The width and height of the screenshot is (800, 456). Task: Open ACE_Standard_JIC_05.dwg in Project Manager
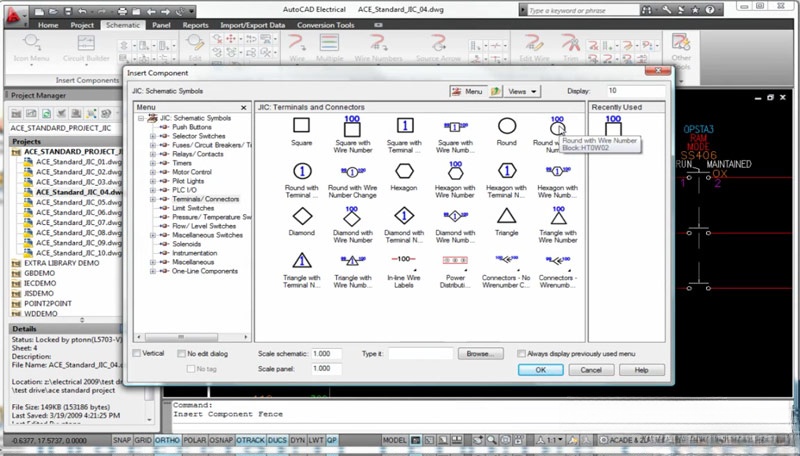click(79, 202)
